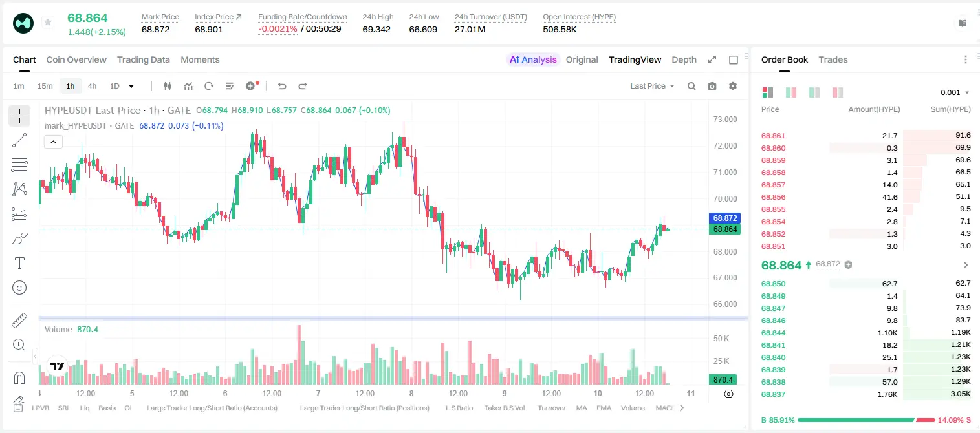This screenshot has width=980, height=433.
Task: Click the 68.861 ask price row
Action: 866,136
